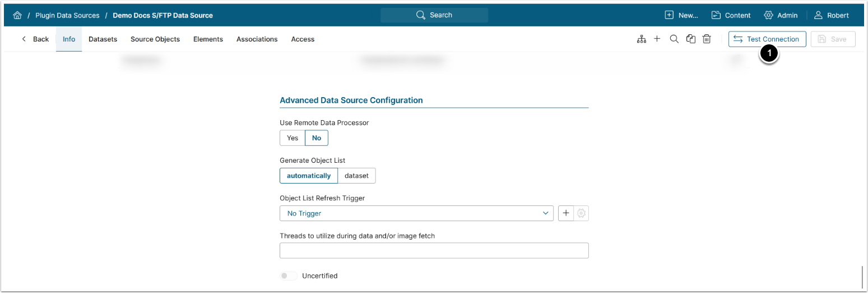Click the home icon in breadcrumb
Screen dimensions: 868x293
(17, 16)
